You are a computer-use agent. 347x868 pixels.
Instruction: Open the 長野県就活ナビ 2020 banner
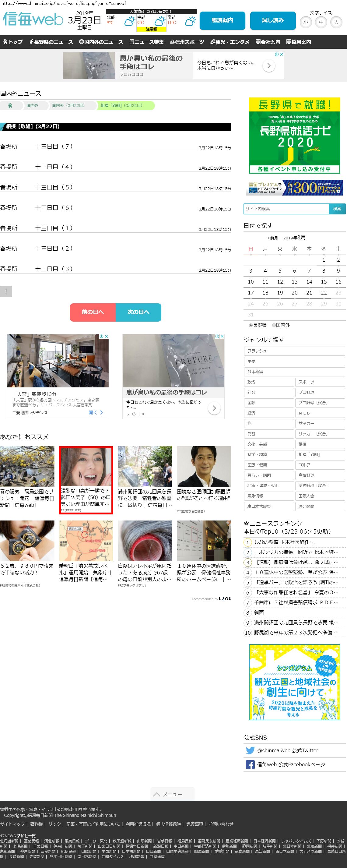coord(295,136)
